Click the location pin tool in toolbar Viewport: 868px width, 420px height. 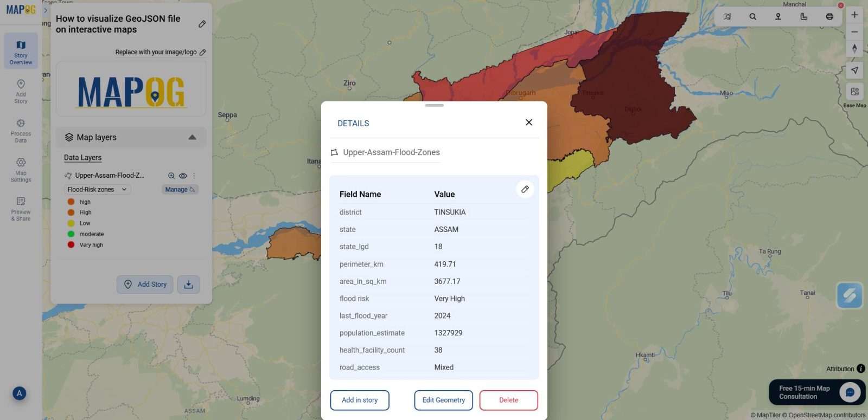coord(778,16)
